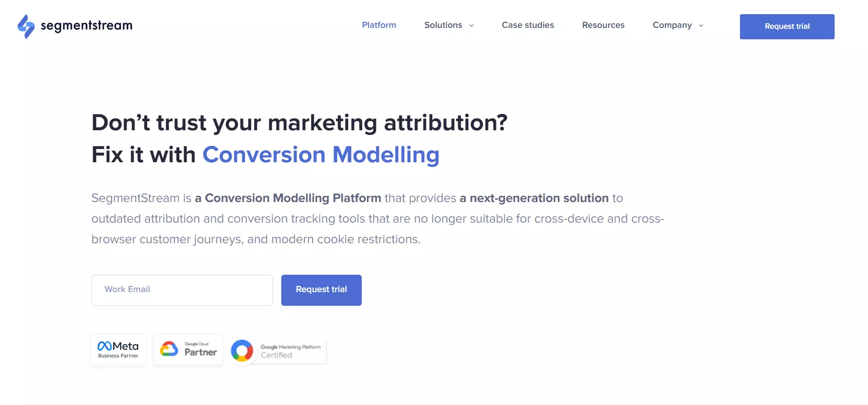Screen dimensions: 868x405
Task: Click the circular Google logo in the Certified badge
Action: [242, 351]
